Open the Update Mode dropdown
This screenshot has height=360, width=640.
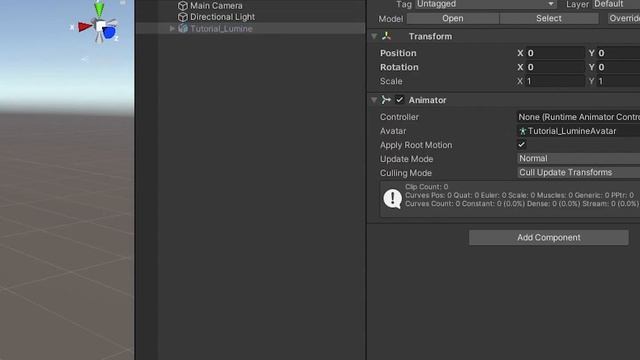click(x=578, y=158)
